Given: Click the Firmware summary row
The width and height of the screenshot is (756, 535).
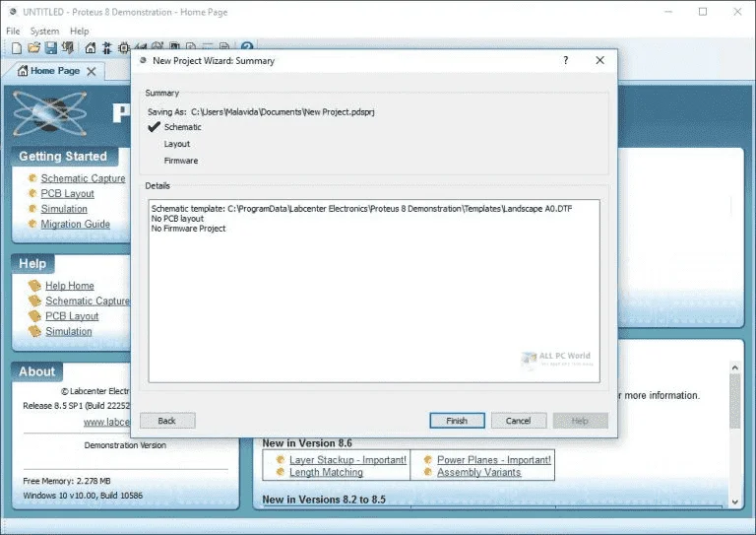Looking at the screenshot, I should pyautogui.click(x=181, y=161).
